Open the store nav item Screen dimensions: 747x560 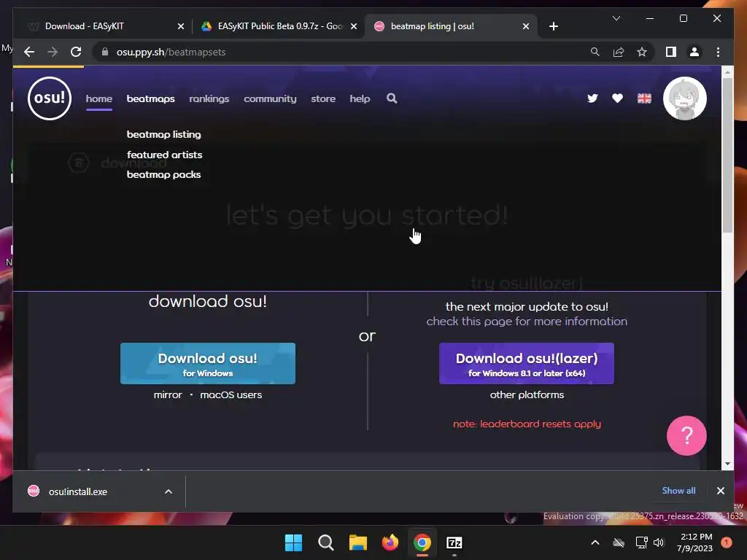[323, 98]
